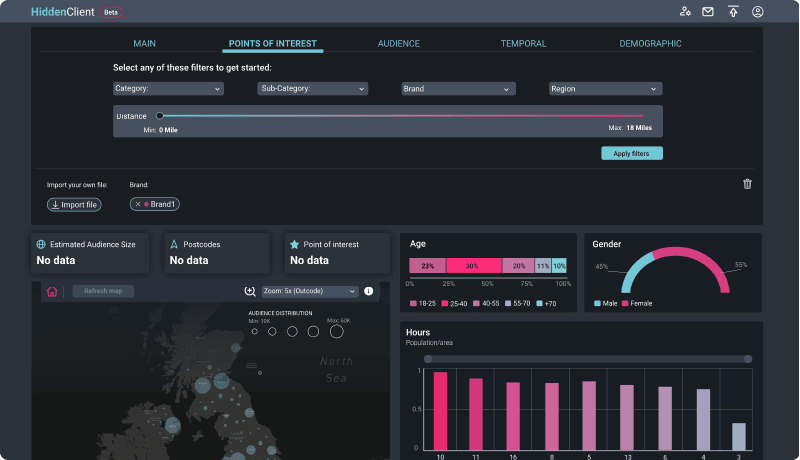Toggle the 18-25 age legend entry
The height and width of the screenshot is (460, 800).
coord(422,303)
